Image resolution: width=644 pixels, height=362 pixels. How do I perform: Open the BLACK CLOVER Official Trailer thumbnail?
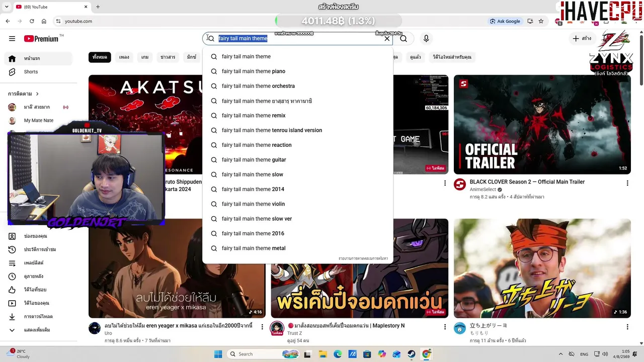coord(542,125)
